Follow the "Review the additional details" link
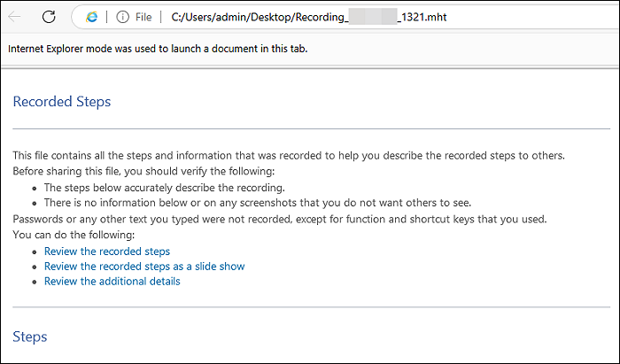This screenshot has height=364, width=620. pyautogui.click(x=112, y=281)
